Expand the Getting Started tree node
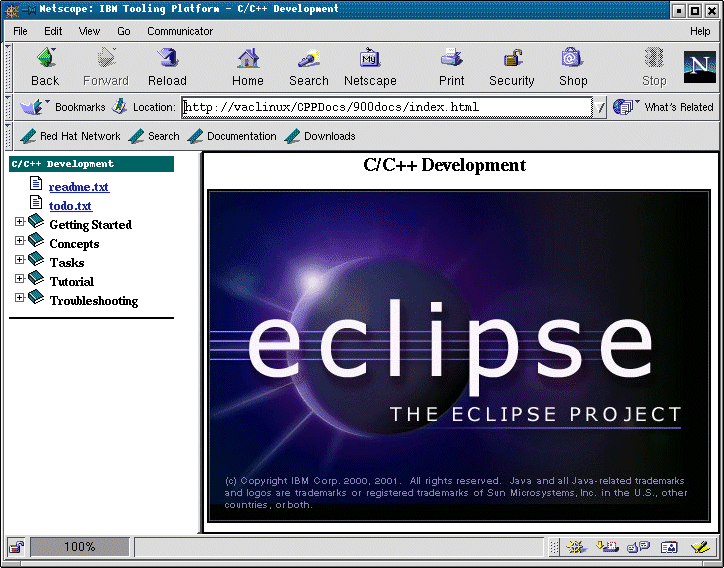Viewport: 724px width, 568px height. pyautogui.click(x=19, y=223)
